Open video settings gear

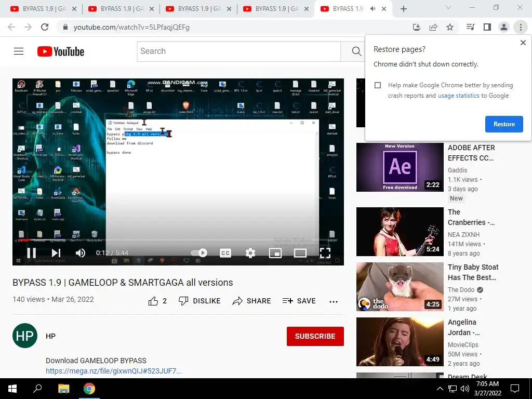(x=250, y=253)
